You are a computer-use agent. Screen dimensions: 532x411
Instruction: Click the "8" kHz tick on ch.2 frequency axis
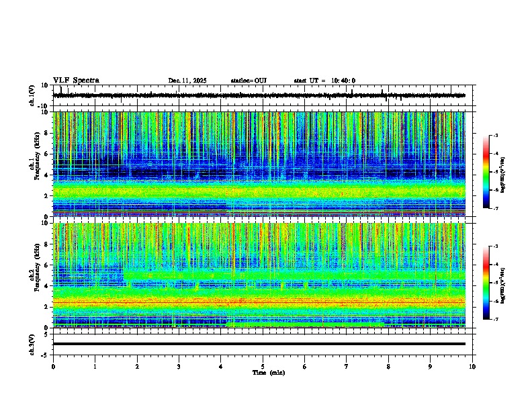46,244
